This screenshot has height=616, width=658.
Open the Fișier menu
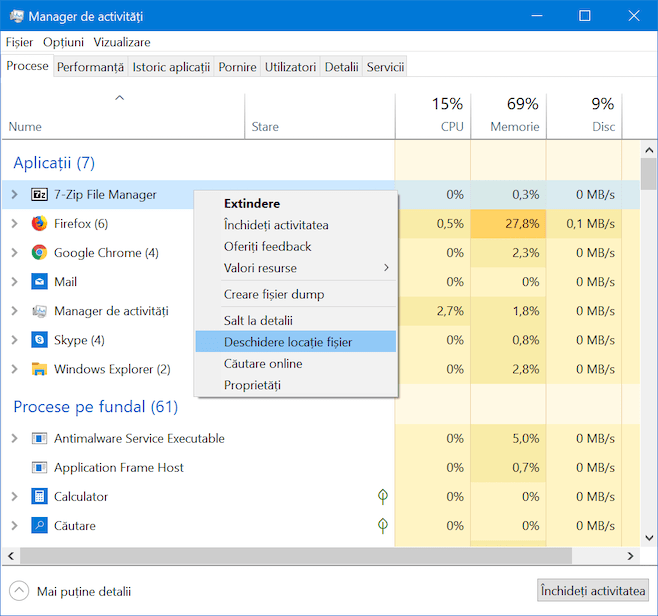19,42
